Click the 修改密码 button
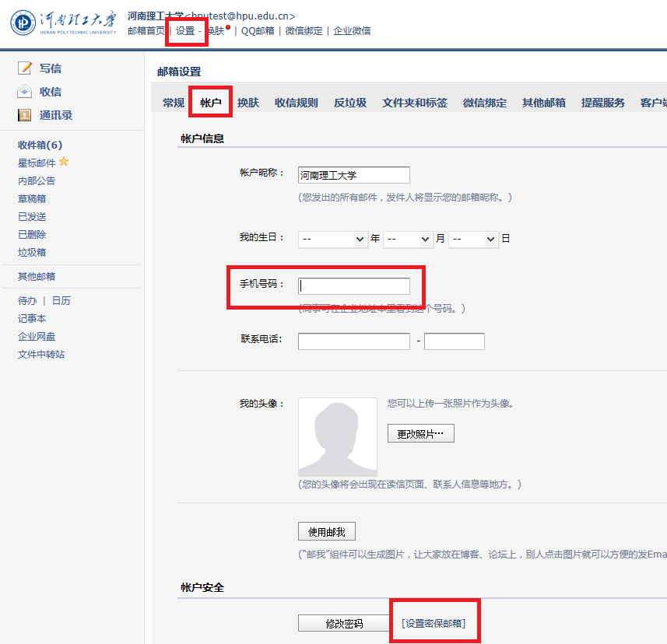 343,623
